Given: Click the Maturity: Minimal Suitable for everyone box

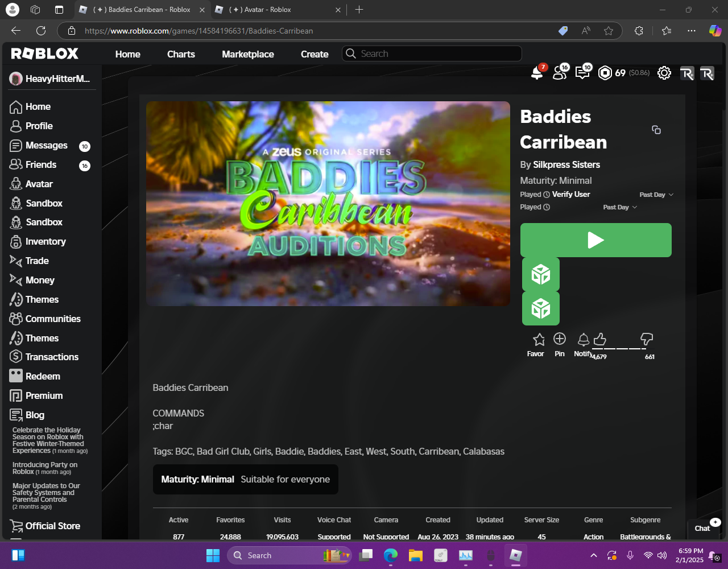Looking at the screenshot, I should (246, 480).
